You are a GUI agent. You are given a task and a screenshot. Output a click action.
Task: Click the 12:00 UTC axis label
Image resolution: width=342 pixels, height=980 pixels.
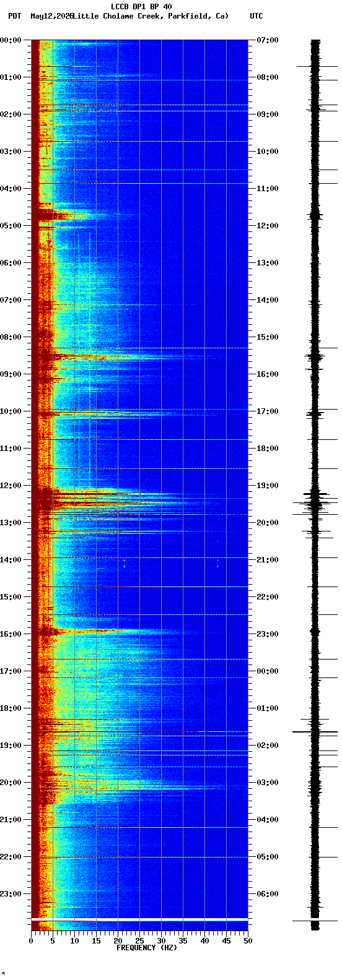(268, 226)
